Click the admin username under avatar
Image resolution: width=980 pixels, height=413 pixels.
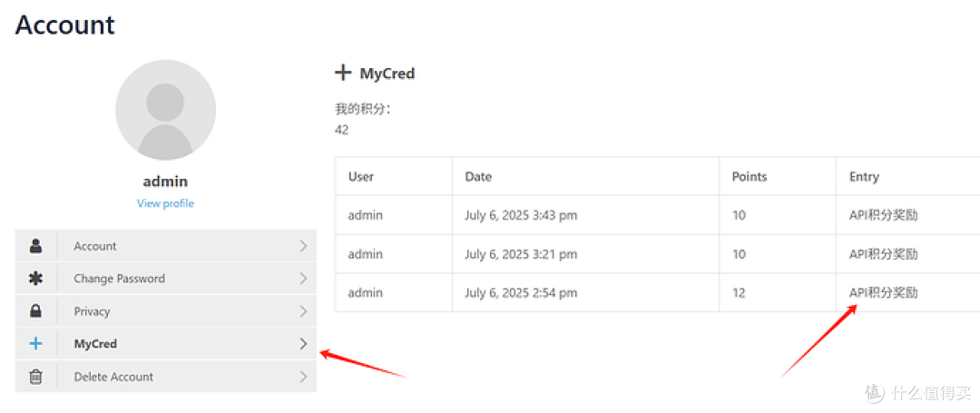point(166,182)
